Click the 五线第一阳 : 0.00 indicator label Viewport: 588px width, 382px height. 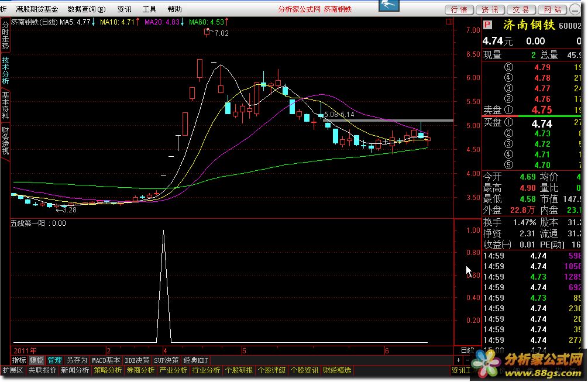[38, 223]
